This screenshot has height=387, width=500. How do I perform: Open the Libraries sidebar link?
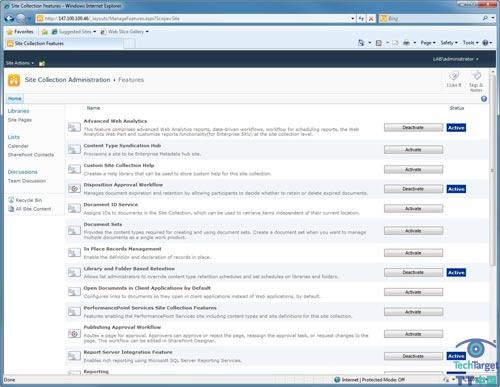(18, 111)
